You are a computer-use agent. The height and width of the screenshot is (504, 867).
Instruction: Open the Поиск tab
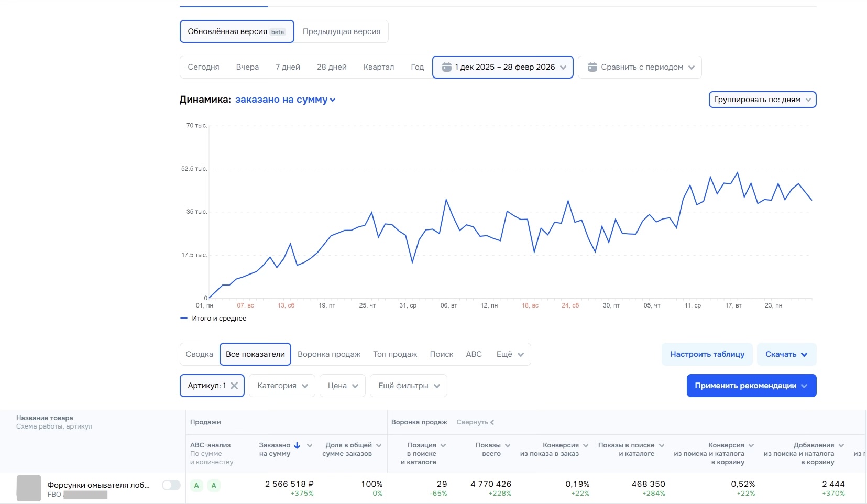(x=442, y=354)
